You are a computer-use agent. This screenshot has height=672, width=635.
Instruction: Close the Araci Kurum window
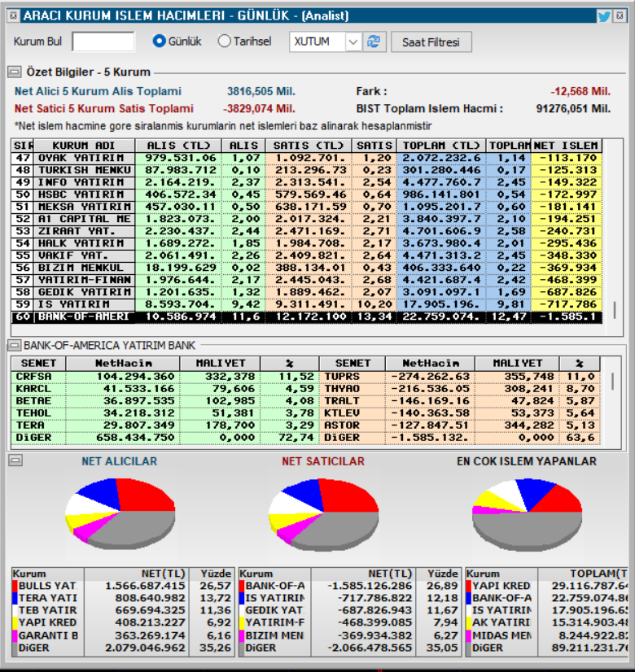pyautogui.click(x=620, y=15)
